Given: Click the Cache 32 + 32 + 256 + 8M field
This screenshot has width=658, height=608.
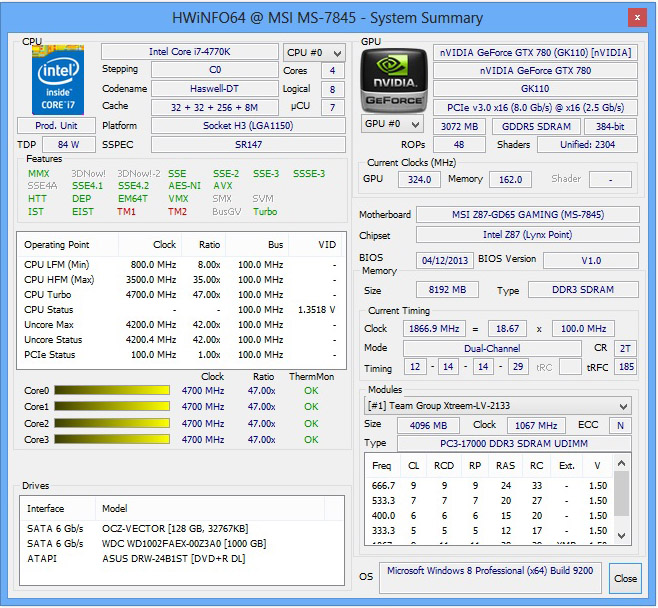Looking at the screenshot, I should click(215, 107).
